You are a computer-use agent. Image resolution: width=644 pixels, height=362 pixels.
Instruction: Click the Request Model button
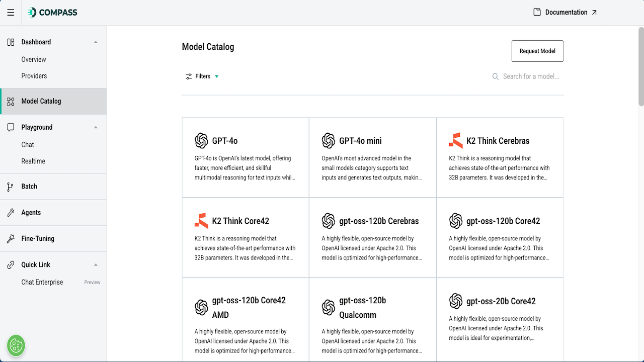(x=537, y=51)
